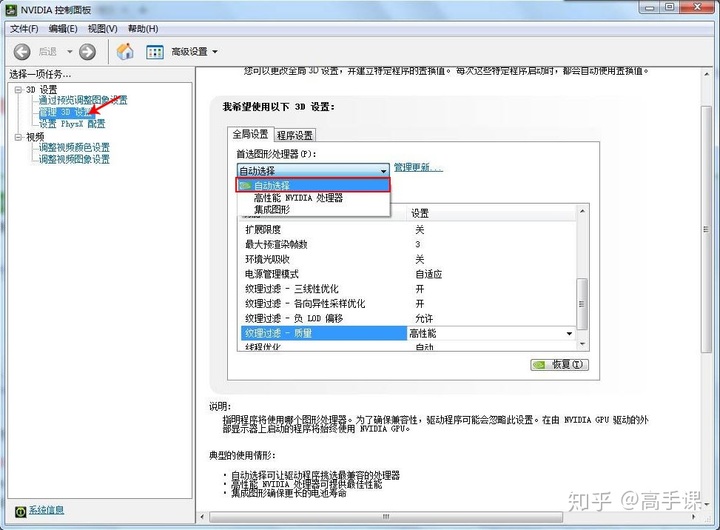720x530 pixels.
Task: Click the 允许 value for 负 LOD 偏移
Action: [424, 318]
